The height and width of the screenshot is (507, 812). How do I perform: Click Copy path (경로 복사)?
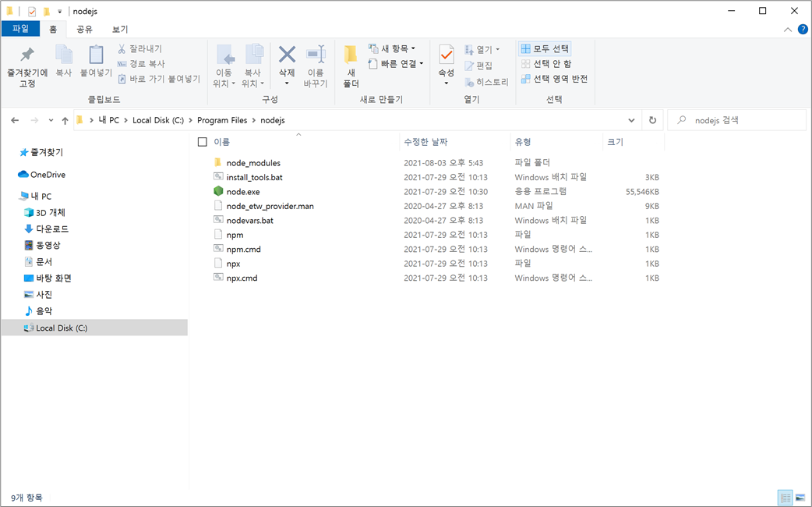141,64
